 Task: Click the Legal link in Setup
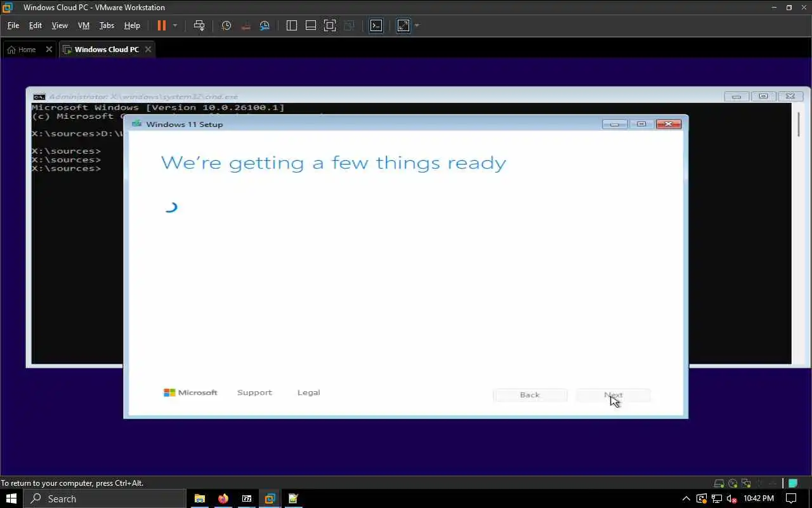(x=309, y=392)
